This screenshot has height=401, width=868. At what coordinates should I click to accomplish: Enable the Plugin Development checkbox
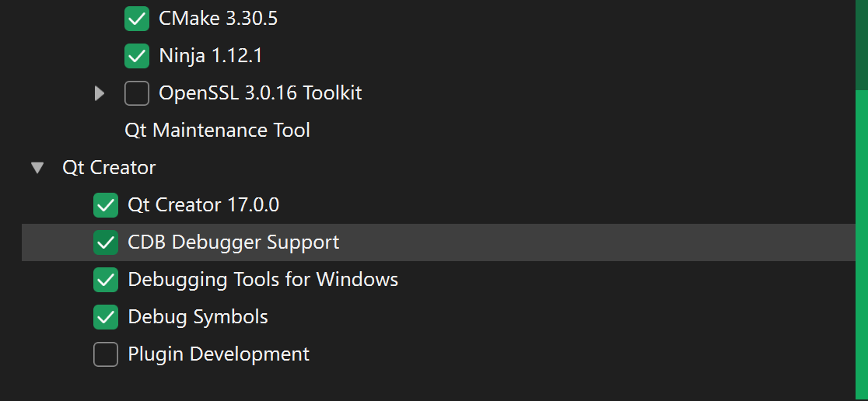coord(106,354)
